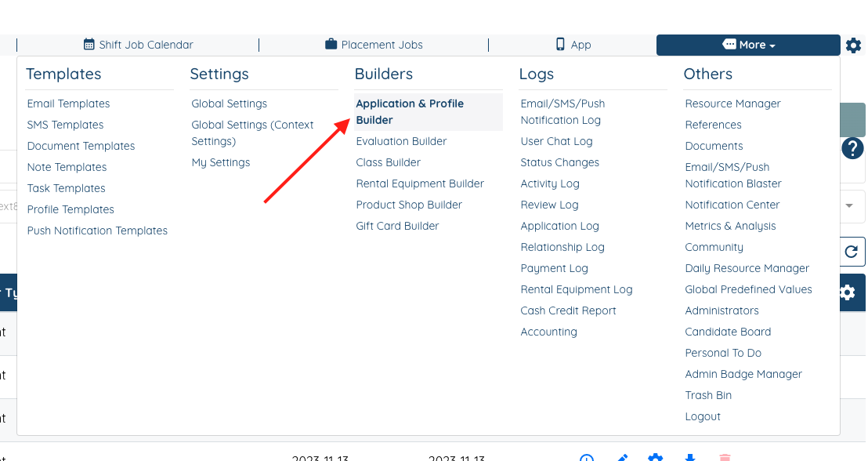Open Email Templates from the Templates column

coord(68,103)
